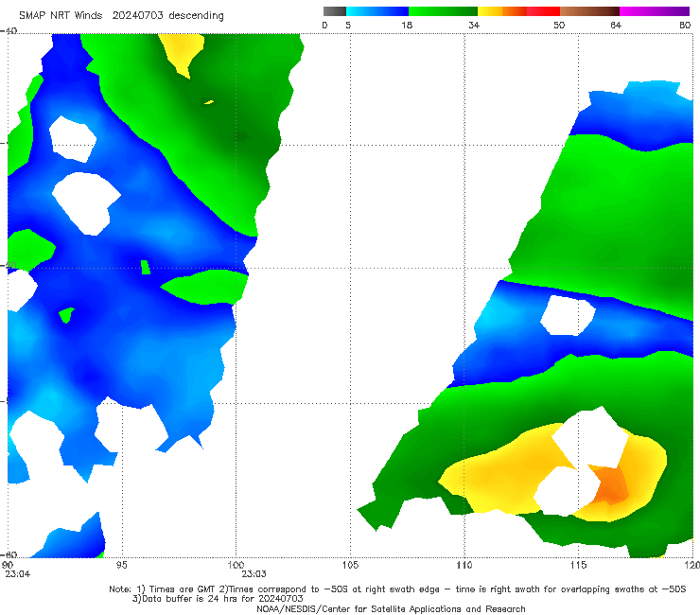Click the cyan-blue segment of the color bar
Viewport: 700px width, 615px height.
(x=376, y=11)
